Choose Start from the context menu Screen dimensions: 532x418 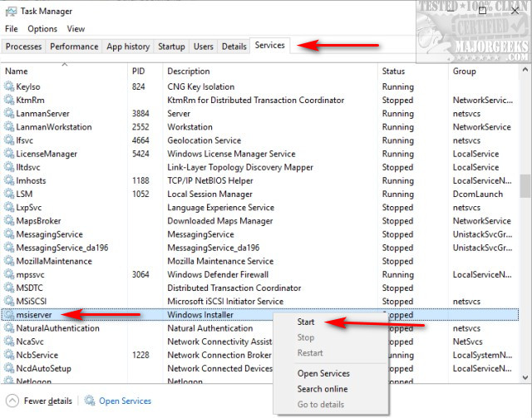(306, 322)
